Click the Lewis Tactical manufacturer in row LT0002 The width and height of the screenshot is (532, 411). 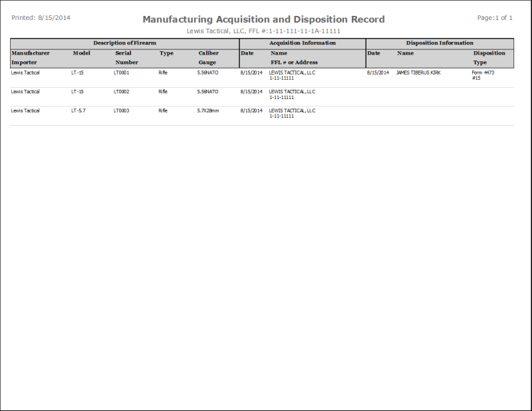point(25,92)
